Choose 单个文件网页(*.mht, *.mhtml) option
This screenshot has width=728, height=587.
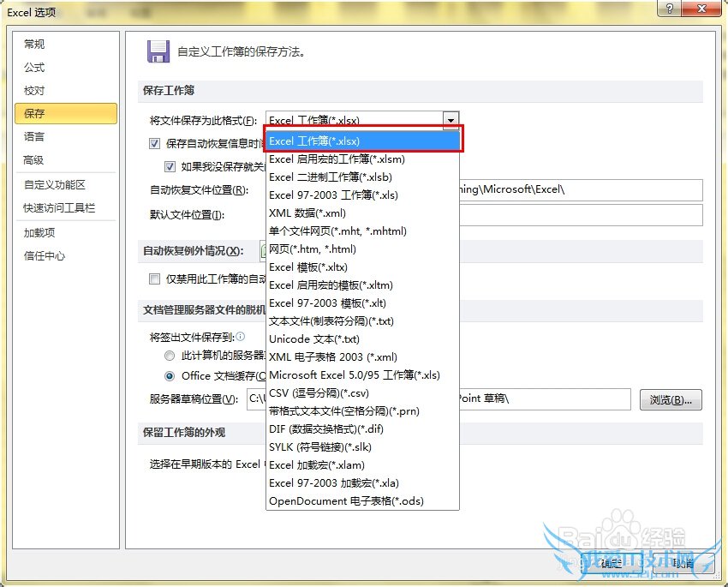pyautogui.click(x=362, y=231)
